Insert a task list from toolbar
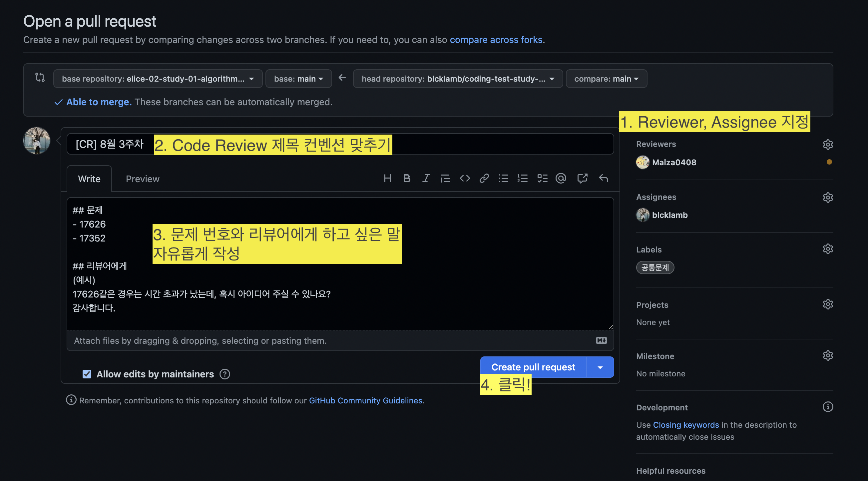Screen dimensions: 868x481 point(542,178)
